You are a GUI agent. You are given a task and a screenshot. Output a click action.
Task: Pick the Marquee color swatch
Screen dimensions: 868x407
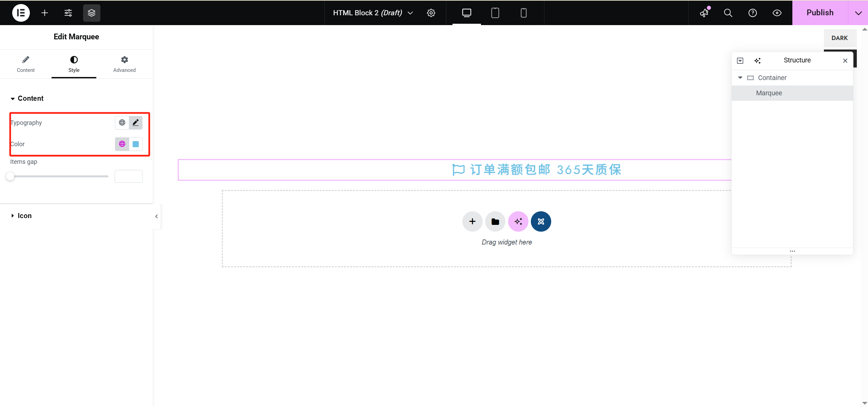tap(135, 144)
